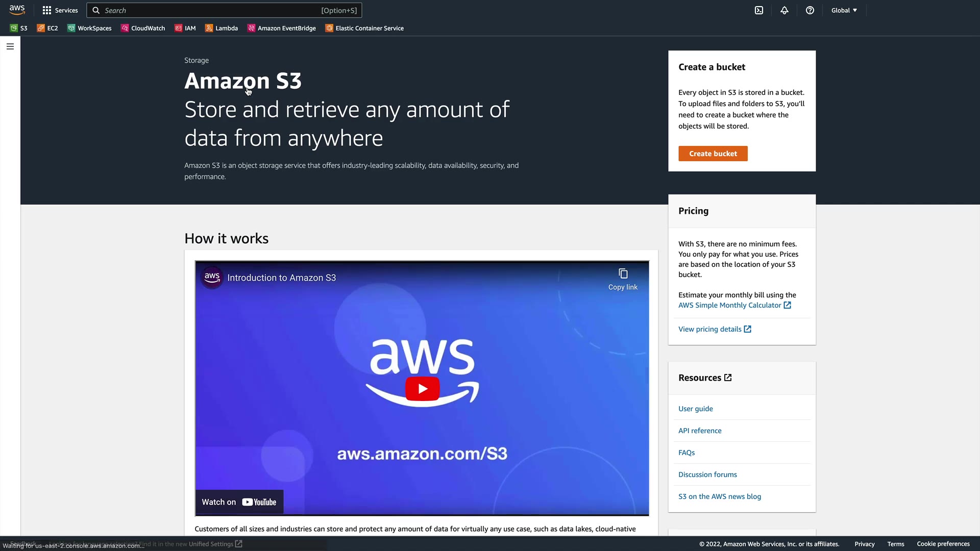
Task: Open the IAM favorite shortcut
Action: point(185,28)
